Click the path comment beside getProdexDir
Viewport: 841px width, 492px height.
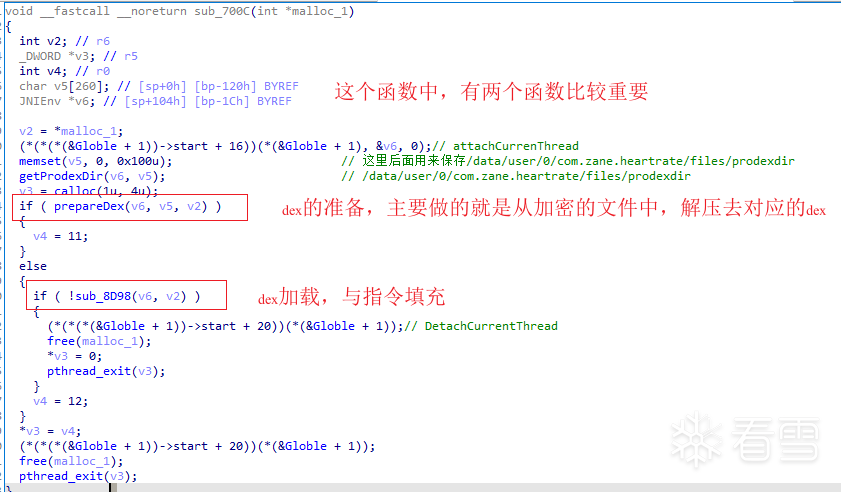(x=516, y=177)
